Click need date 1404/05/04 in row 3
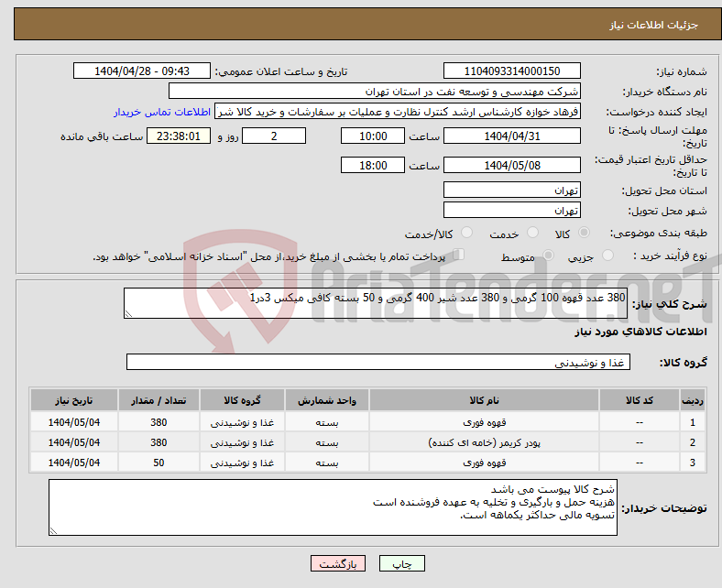This screenshot has width=722, height=588. 74,463
